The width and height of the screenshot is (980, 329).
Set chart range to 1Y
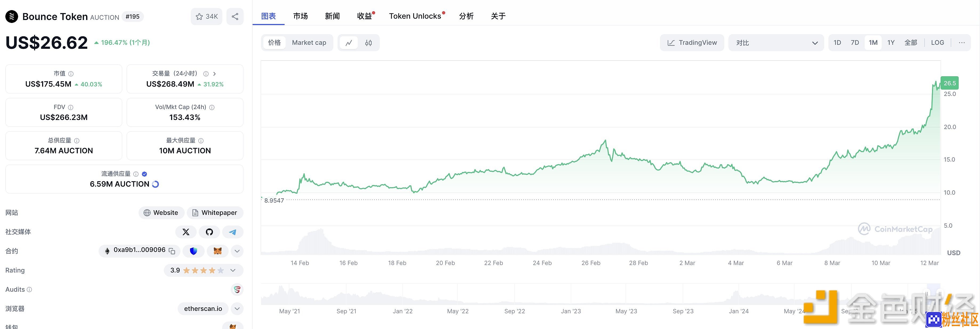pos(891,43)
